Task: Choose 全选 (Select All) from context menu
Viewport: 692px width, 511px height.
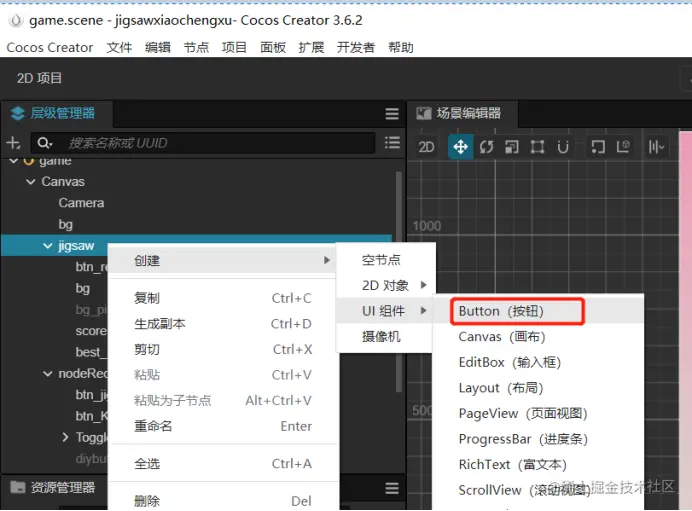Action: pyautogui.click(x=223, y=464)
